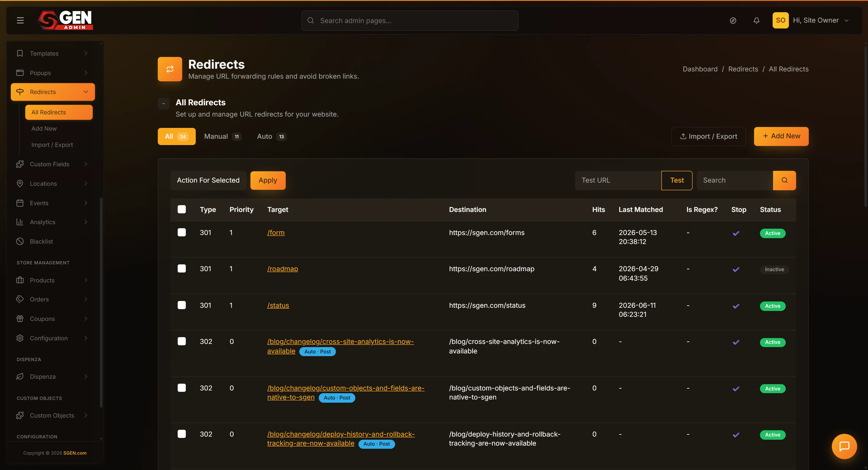The image size is (868, 470).
Task: Click the page vertical scrollbar
Action: coord(866,126)
